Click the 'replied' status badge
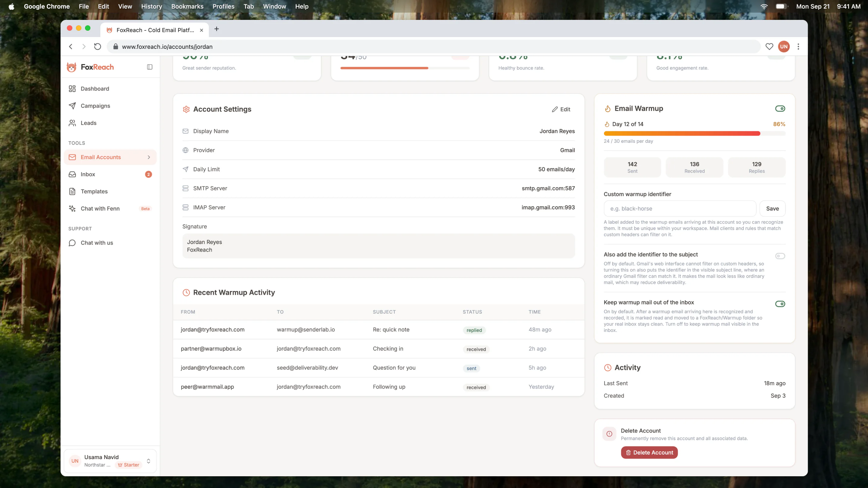Viewport: 868px width, 488px height. [x=474, y=330]
